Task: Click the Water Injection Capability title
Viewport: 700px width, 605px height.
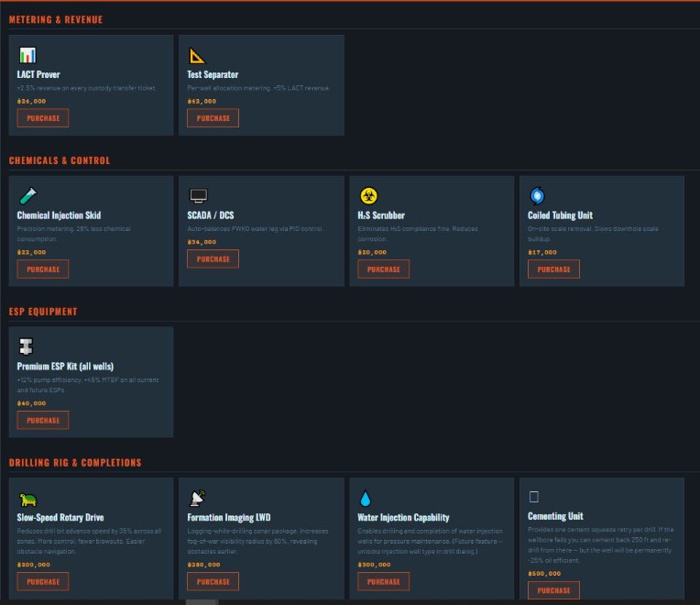Action: [x=403, y=518]
